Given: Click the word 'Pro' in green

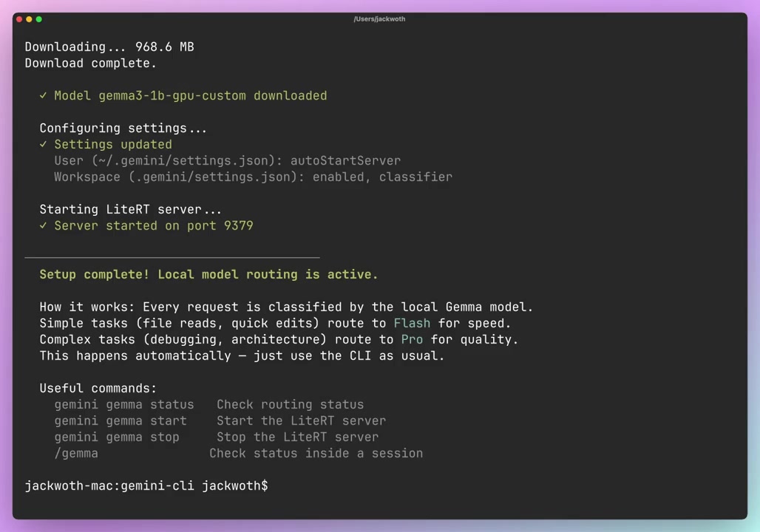Looking at the screenshot, I should (412, 340).
